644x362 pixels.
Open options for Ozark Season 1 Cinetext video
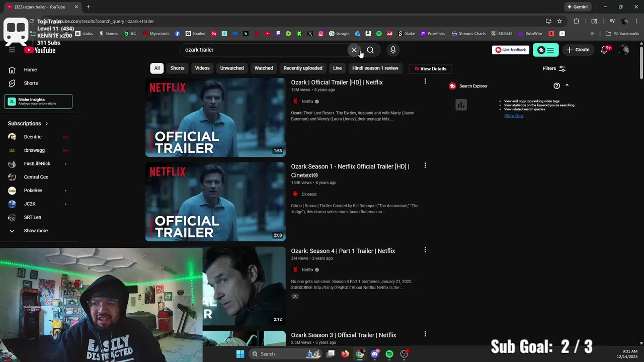tap(425, 165)
